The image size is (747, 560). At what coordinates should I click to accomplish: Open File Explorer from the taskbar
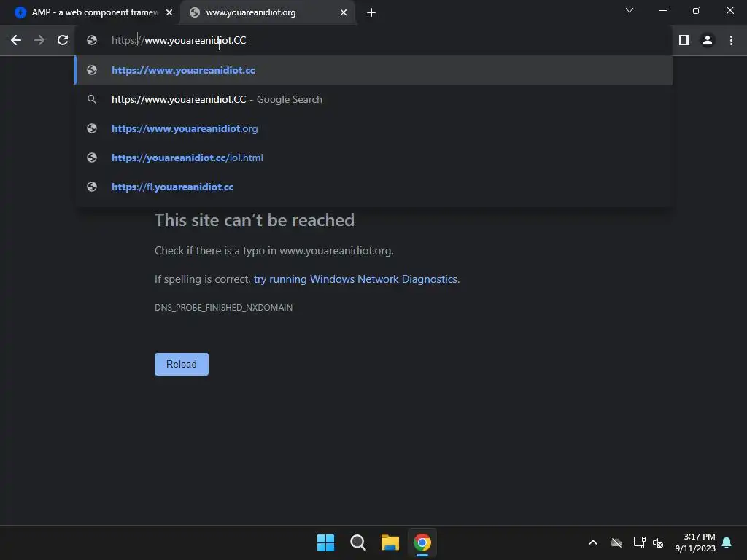click(390, 542)
